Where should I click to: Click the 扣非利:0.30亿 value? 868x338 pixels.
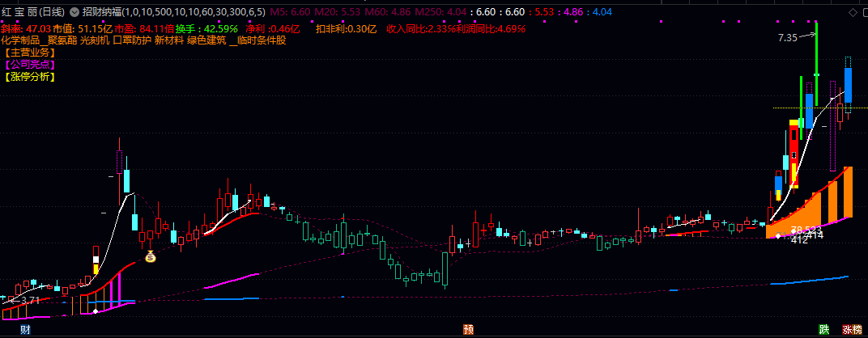346,28
